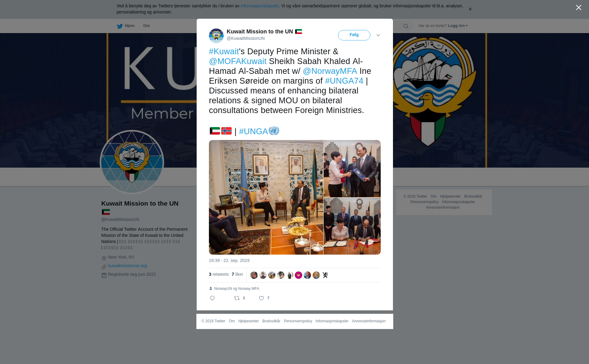Click the first liker's avatar
This screenshot has width=589, height=364.
[254, 275]
